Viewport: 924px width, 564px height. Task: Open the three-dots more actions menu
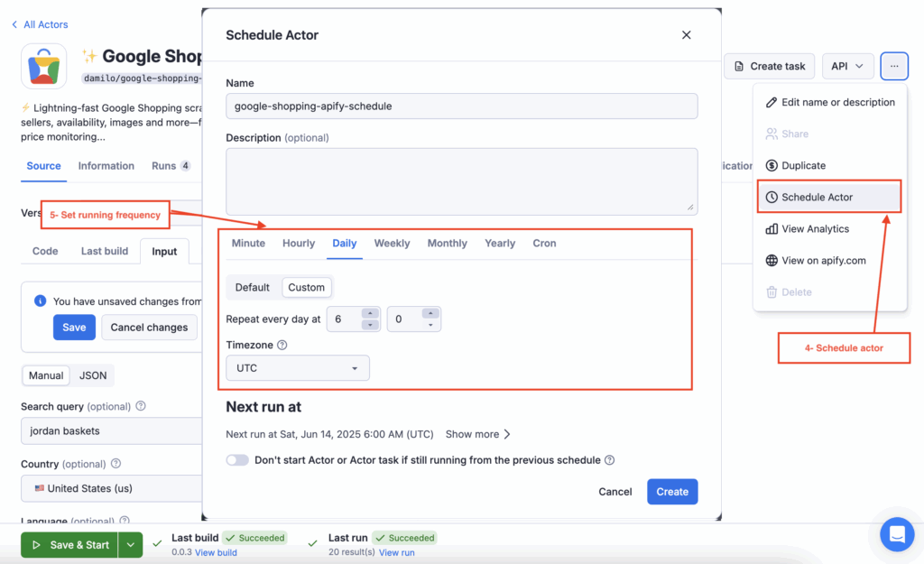point(894,66)
